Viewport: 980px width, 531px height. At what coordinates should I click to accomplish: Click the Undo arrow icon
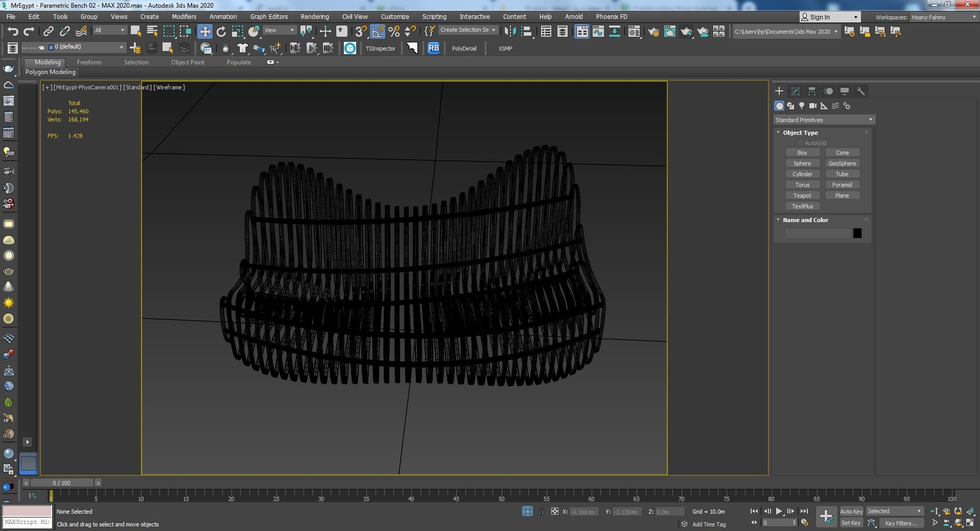tap(13, 32)
